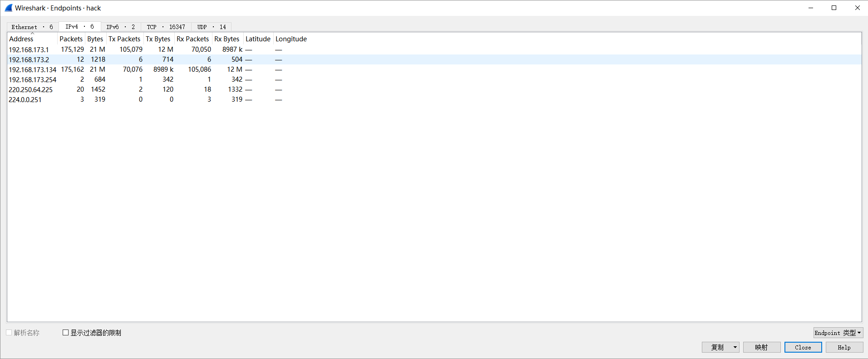868x359 pixels.
Task: Sort by the Address column header
Action: tap(21, 39)
